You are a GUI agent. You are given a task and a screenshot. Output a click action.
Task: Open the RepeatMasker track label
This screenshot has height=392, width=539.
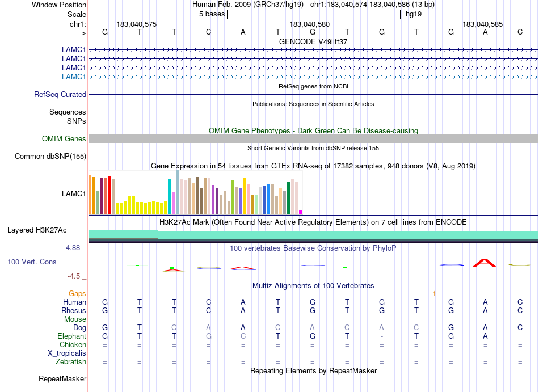[x=62, y=378]
